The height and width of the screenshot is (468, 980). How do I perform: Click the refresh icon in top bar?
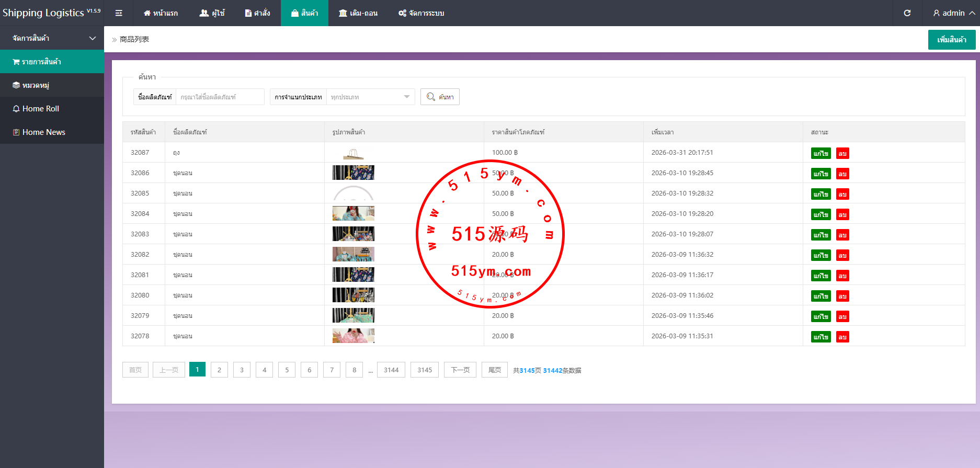click(x=907, y=13)
